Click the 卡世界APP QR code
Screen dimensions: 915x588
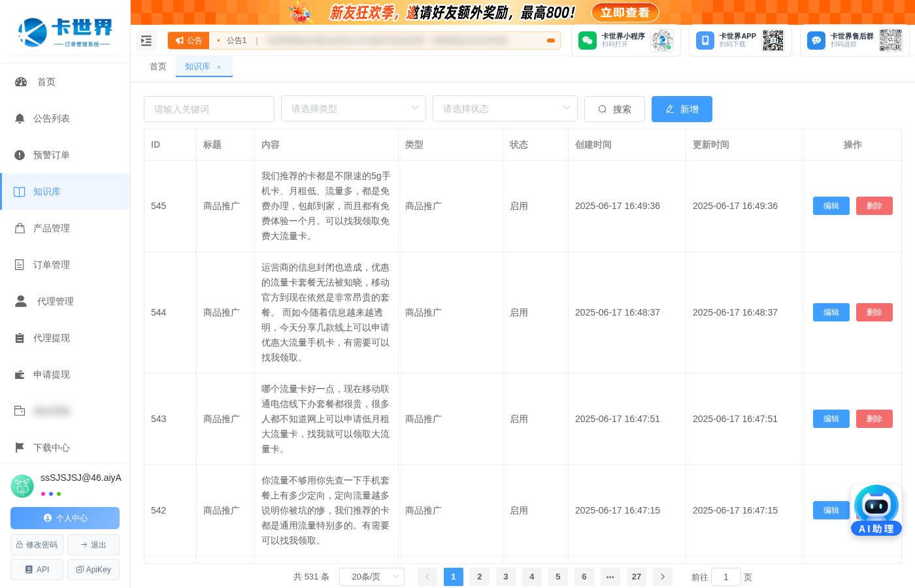pos(773,41)
